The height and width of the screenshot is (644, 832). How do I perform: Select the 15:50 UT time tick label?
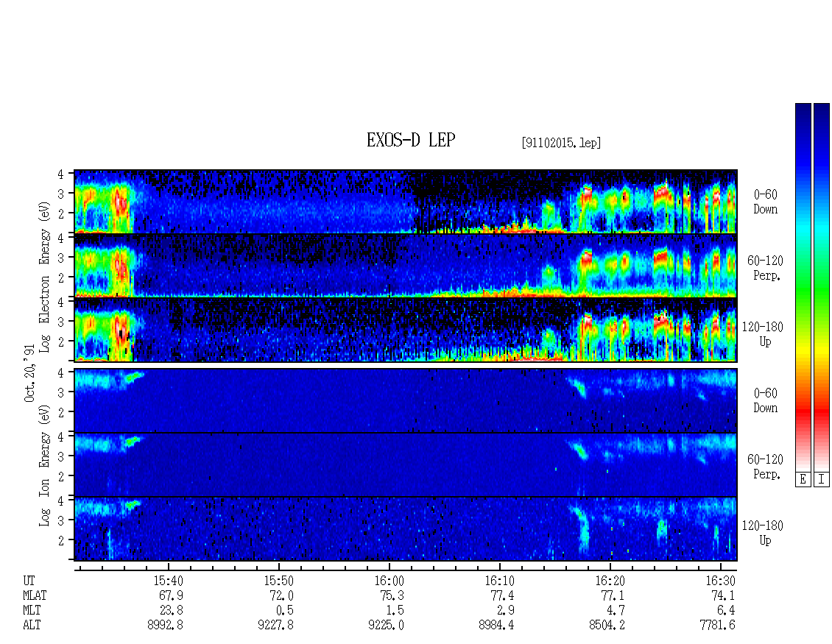[278, 581]
